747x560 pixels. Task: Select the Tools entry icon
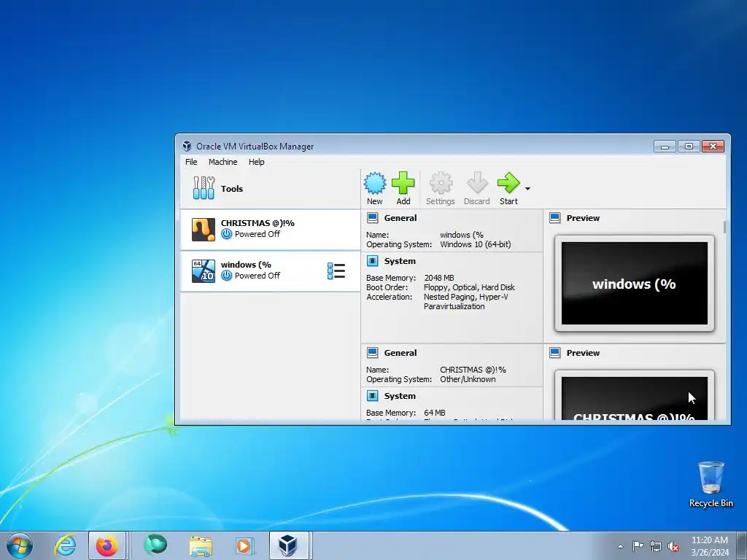pyautogui.click(x=204, y=187)
